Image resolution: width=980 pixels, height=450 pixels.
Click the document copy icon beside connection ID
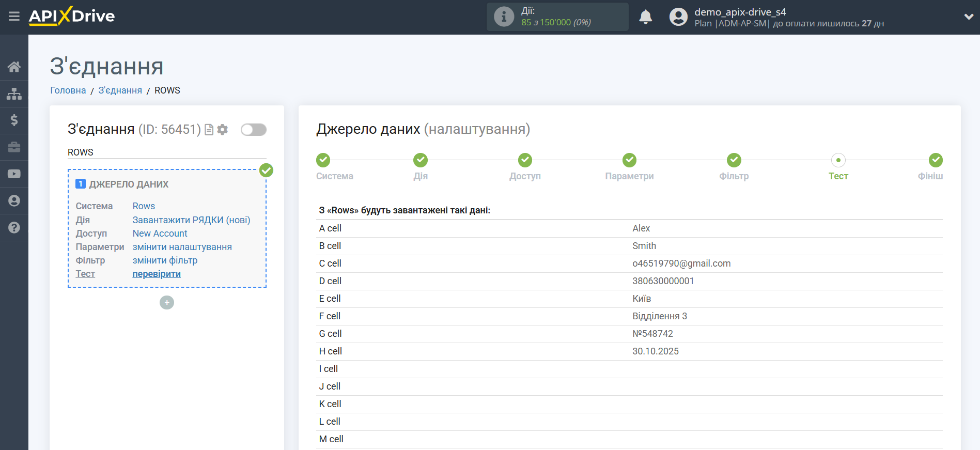click(x=209, y=130)
